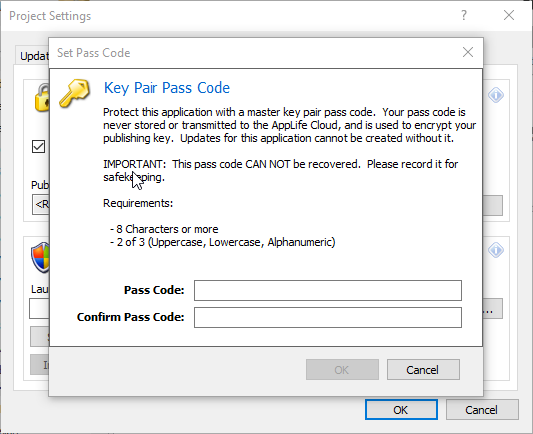The width and height of the screenshot is (533, 434).
Task: Cancel the Set Pass Code dialog
Action: click(423, 369)
